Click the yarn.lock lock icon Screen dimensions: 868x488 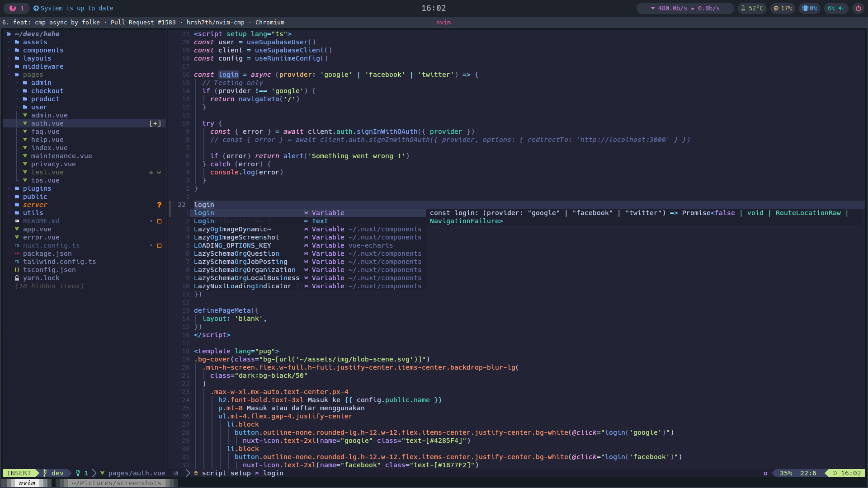click(x=17, y=278)
